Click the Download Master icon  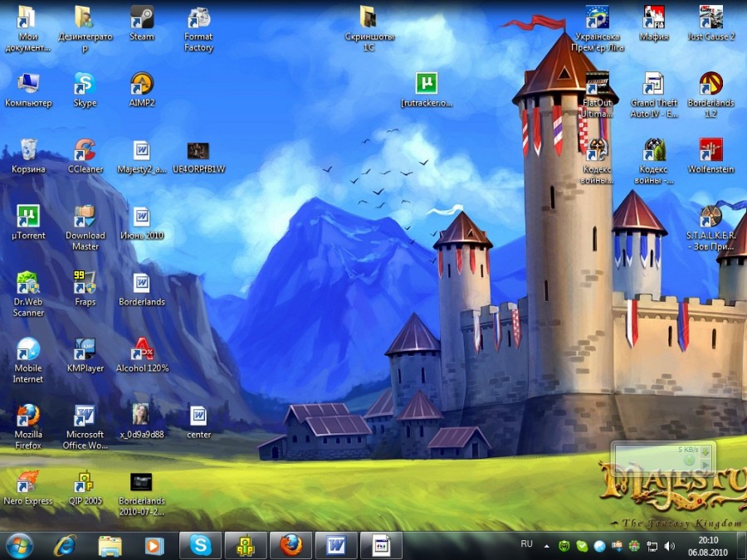tap(85, 228)
